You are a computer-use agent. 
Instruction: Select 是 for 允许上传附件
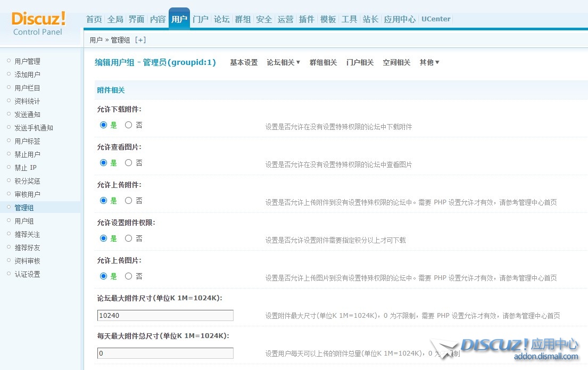104,201
